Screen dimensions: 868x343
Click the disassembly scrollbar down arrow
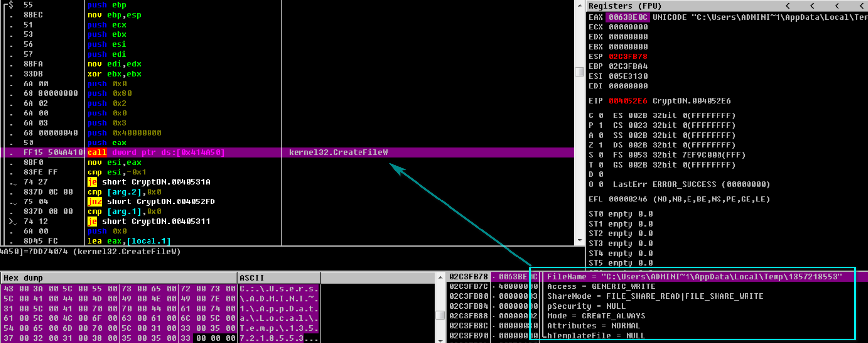click(x=579, y=240)
